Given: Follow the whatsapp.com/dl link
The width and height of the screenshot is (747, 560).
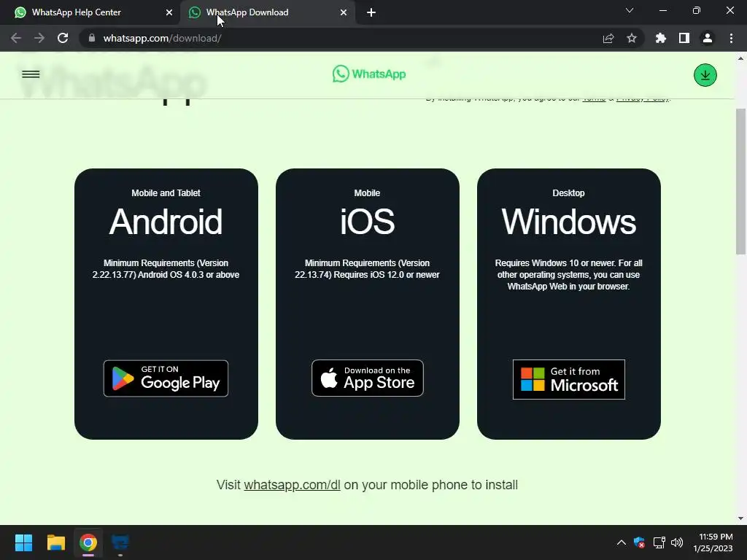Looking at the screenshot, I should pyautogui.click(x=292, y=485).
